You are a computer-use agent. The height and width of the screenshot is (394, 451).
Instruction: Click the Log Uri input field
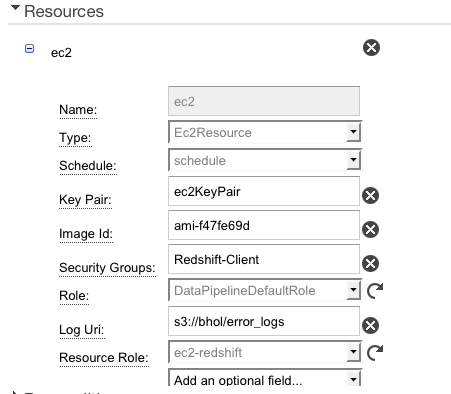point(264,321)
